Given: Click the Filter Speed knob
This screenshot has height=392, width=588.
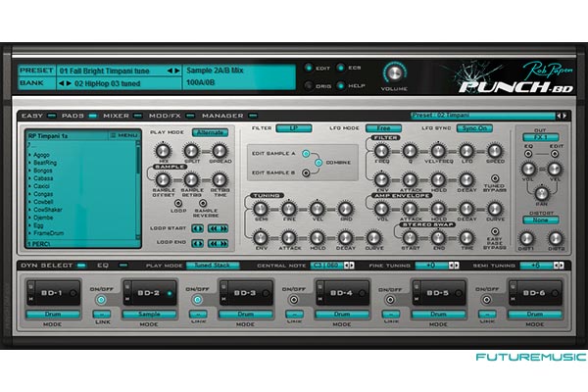Looking at the screenshot, I should point(495,151).
